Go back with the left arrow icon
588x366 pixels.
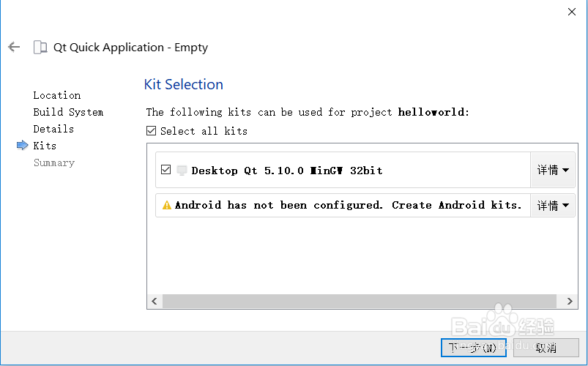pos(14,48)
